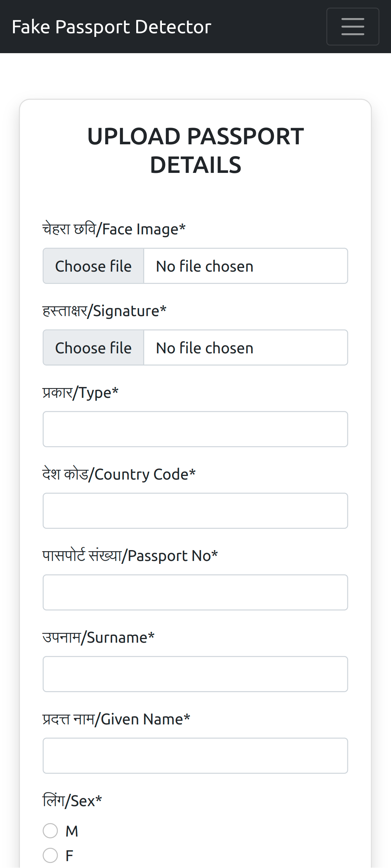This screenshot has height=868, width=391.
Task: Click the Face Image 'No file chosen' area
Action: [246, 266]
